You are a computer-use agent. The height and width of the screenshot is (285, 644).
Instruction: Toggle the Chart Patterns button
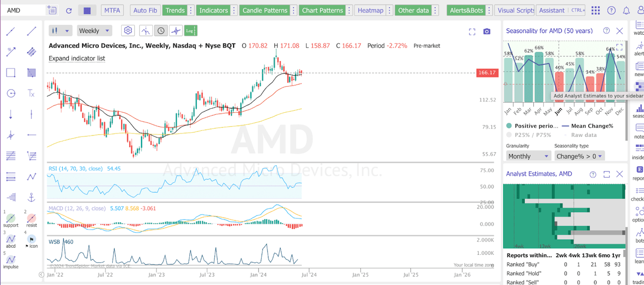pos(323,11)
